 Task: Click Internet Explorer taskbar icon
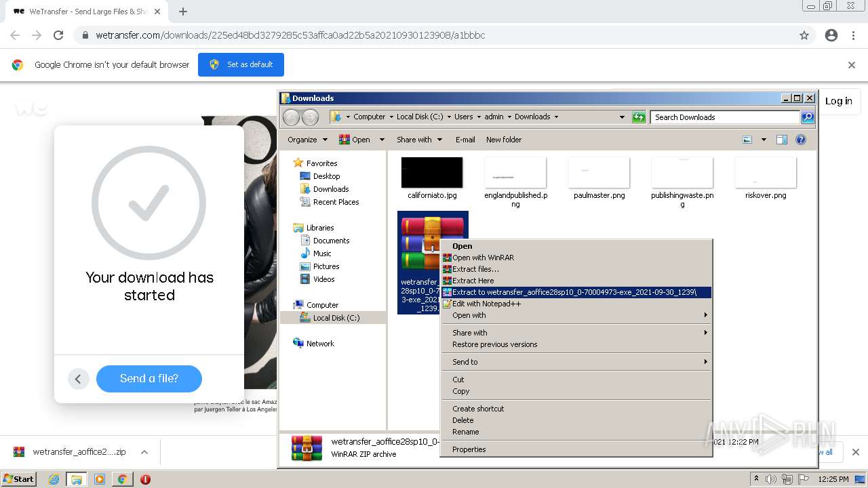click(54, 479)
